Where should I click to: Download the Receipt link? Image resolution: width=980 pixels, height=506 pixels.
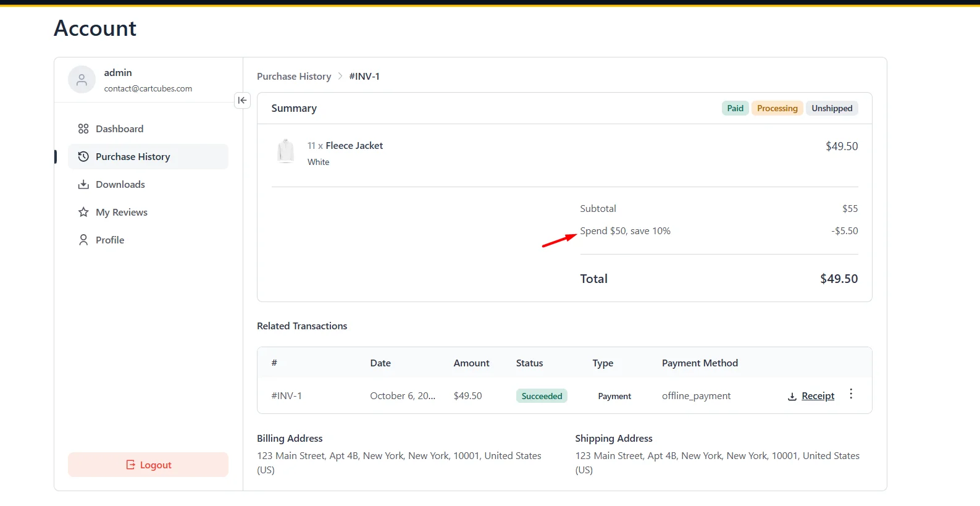818,396
